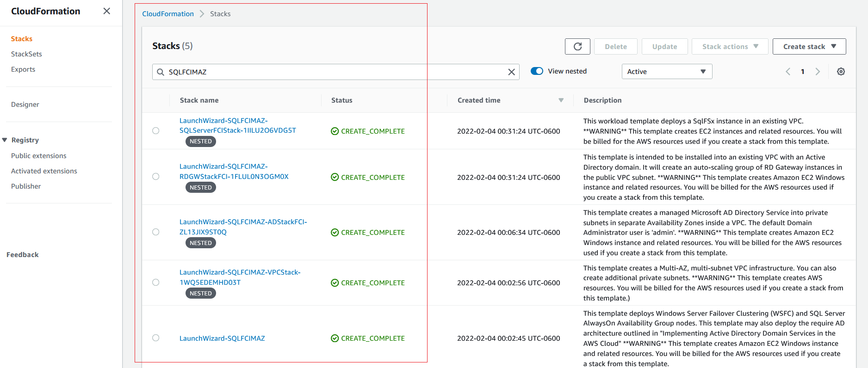Viewport: 868px width, 368px height.
Task: Click created time 2022-02-04 00:02:56 UTC-0600
Action: click(x=508, y=283)
